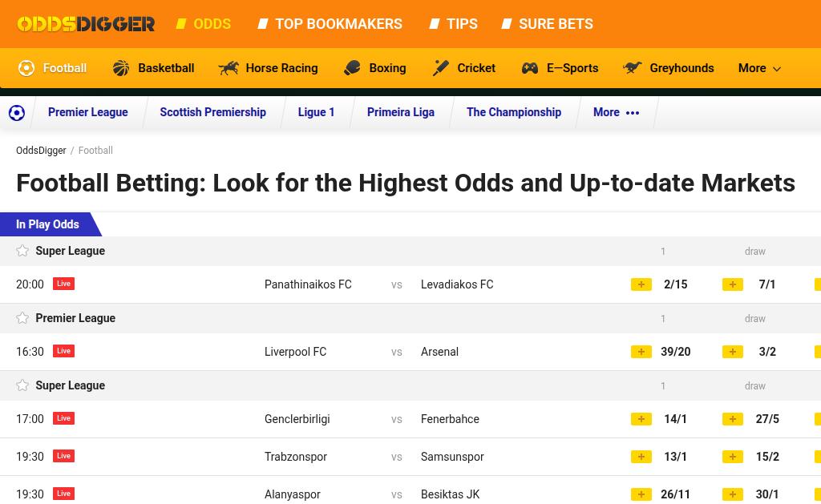Expand the More sports dropdown
The width and height of the screenshot is (821, 504).
coord(759,68)
